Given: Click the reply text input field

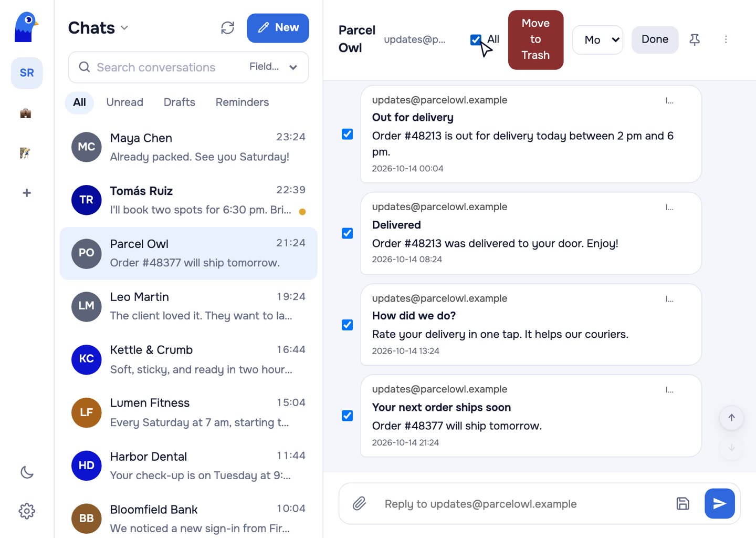Looking at the screenshot, I should tap(525, 504).
